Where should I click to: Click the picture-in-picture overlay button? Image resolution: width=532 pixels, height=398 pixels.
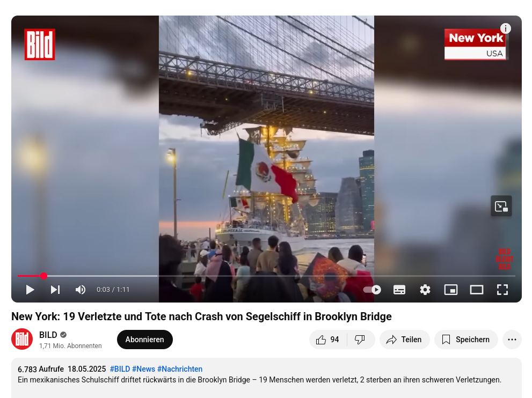(x=501, y=206)
